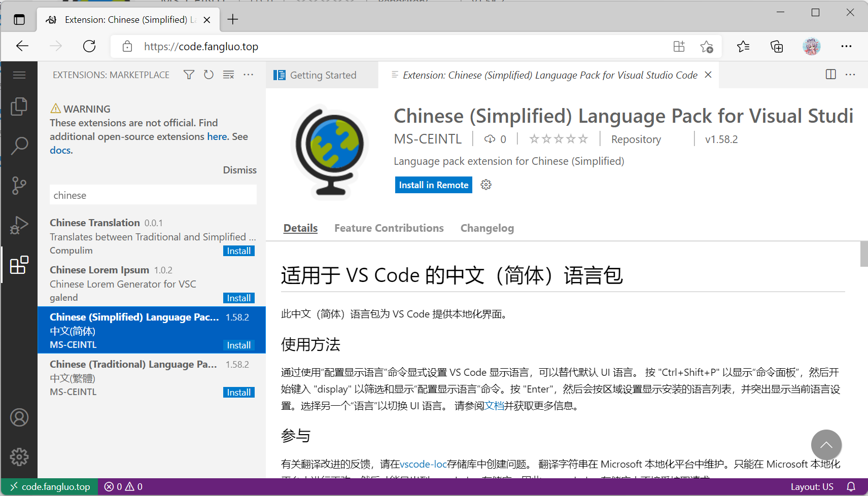
Task: Select the Extensions view icon
Action: pos(19,265)
